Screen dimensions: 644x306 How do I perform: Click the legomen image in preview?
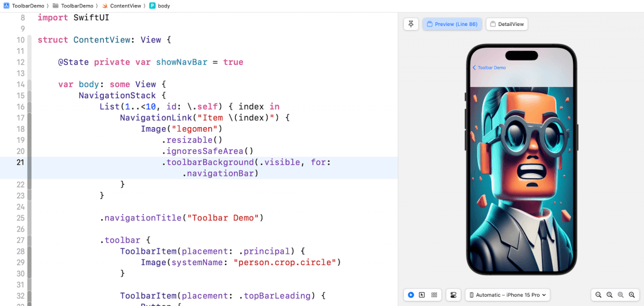coord(521,183)
